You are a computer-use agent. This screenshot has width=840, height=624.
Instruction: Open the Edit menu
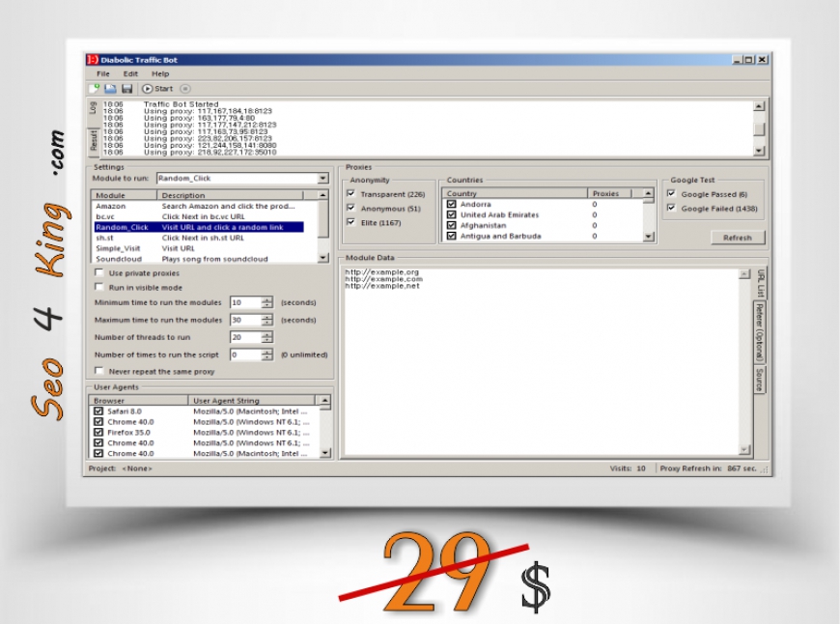tap(130, 74)
